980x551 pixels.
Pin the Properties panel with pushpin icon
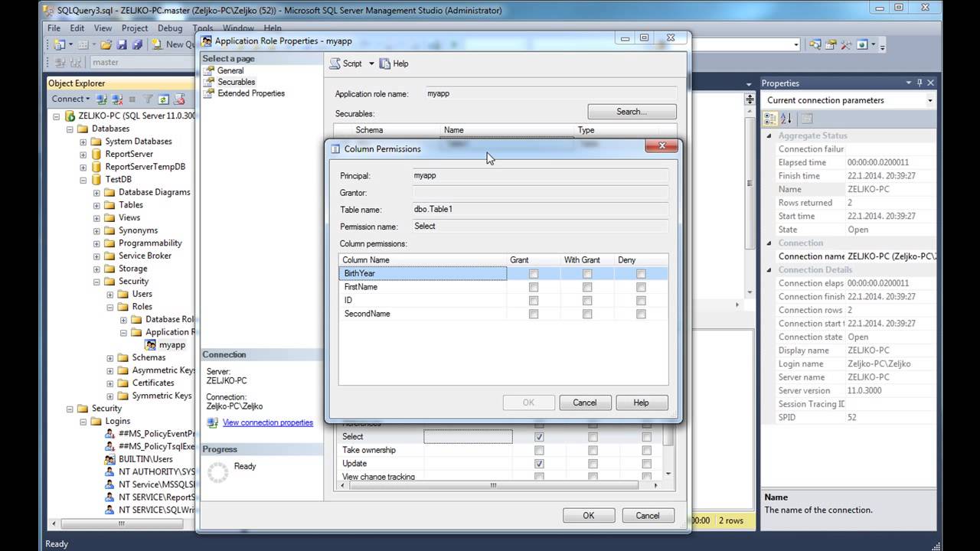point(920,83)
